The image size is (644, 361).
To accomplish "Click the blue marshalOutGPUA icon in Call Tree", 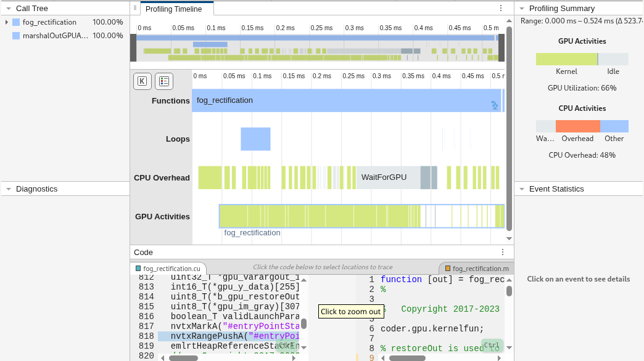I will click(16, 36).
